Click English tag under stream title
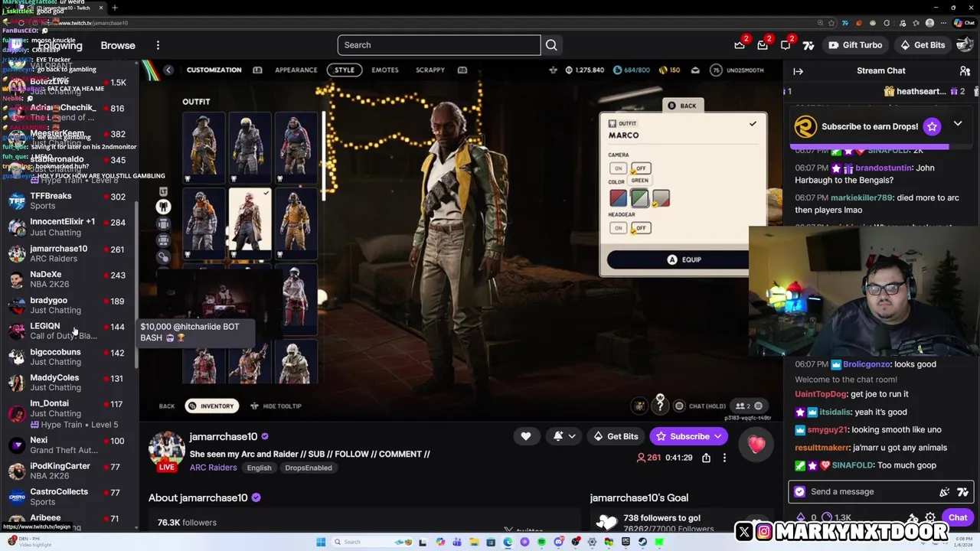The height and width of the screenshot is (551, 980). (x=259, y=468)
